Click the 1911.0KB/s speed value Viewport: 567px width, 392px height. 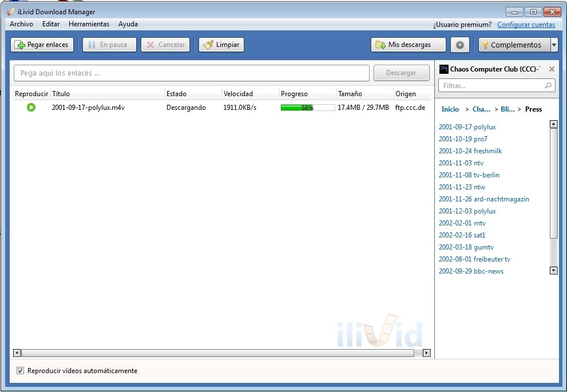pos(239,108)
